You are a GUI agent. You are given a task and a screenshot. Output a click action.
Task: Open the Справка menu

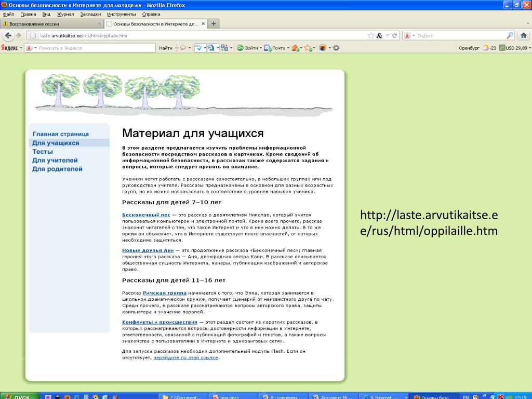[151, 14]
